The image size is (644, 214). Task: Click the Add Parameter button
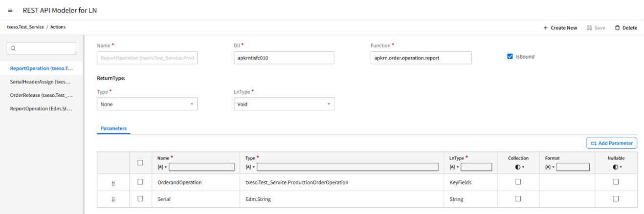[612, 143]
